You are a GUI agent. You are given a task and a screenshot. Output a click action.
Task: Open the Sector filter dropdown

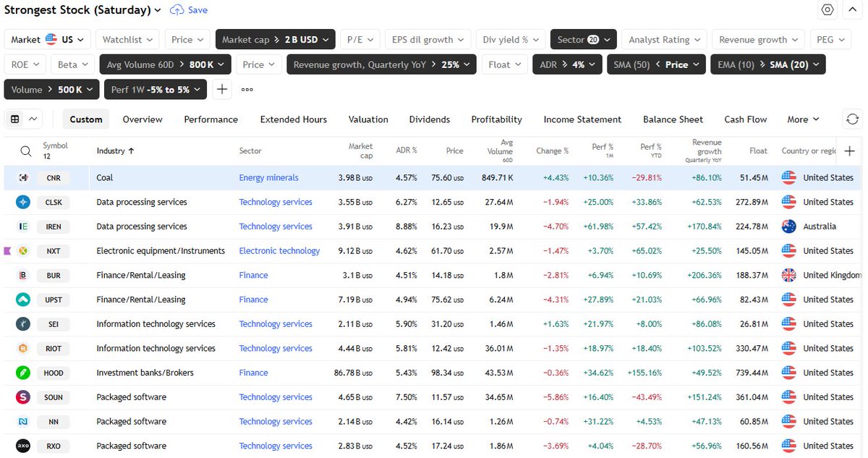click(584, 40)
